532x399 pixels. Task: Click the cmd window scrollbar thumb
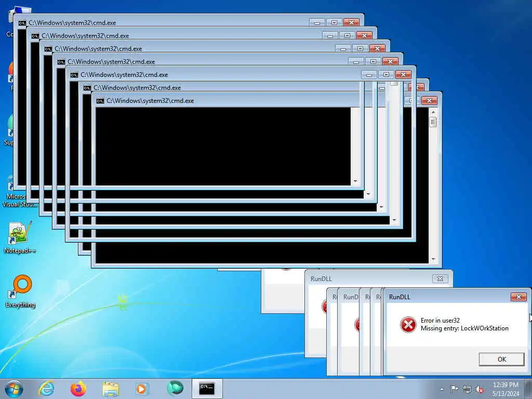(x=433, y=122)
